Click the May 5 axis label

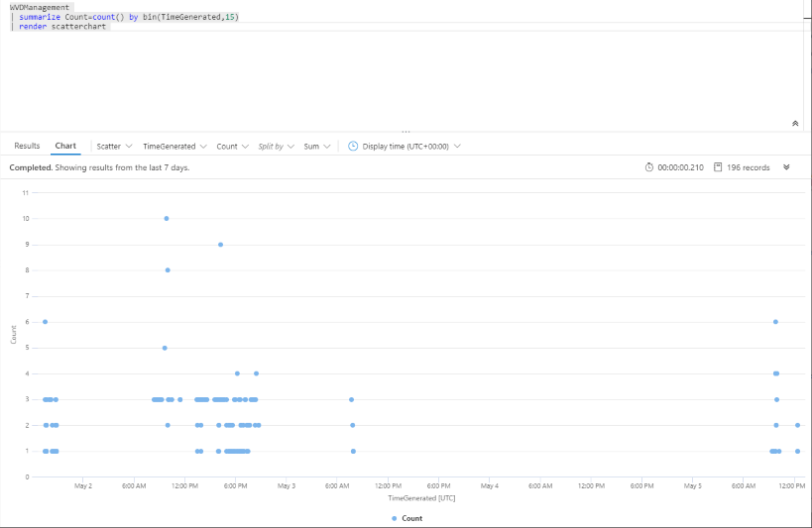(x=693, y=485)
